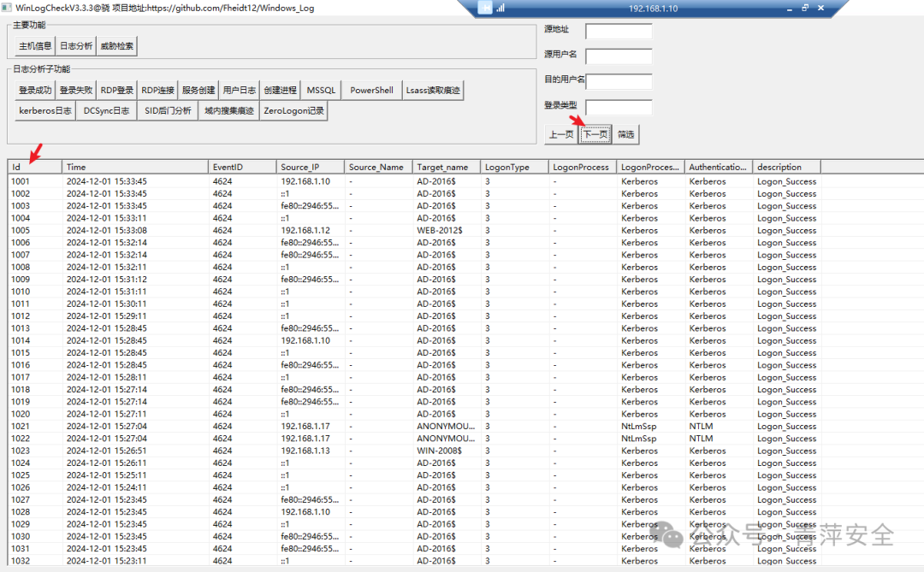Sort table by the Time column header

[135, 167]
